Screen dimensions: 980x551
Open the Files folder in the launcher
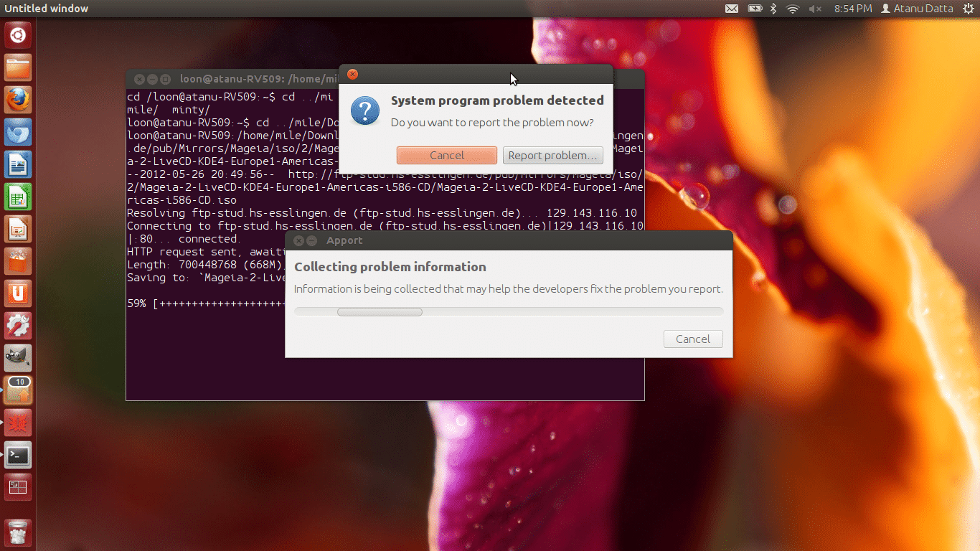pos(18,67)
